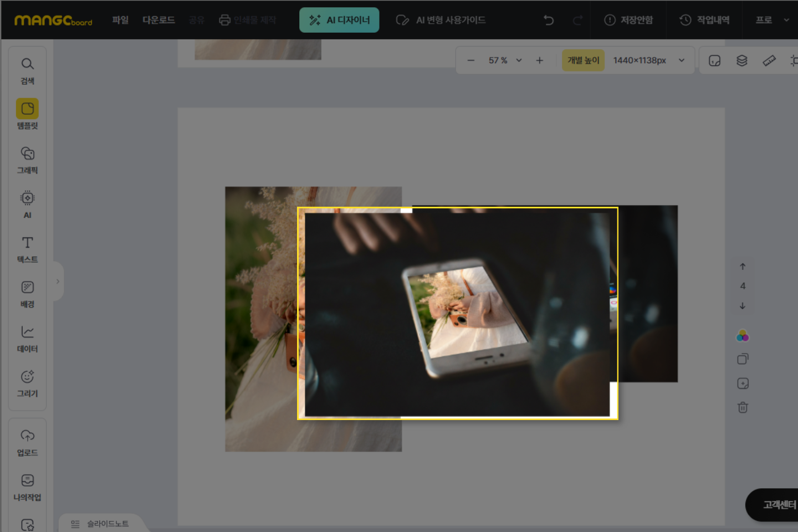The width and height of the screenshot is (798, 532).
Task: Toggle the ruler display icon
Action: (769, 60)
